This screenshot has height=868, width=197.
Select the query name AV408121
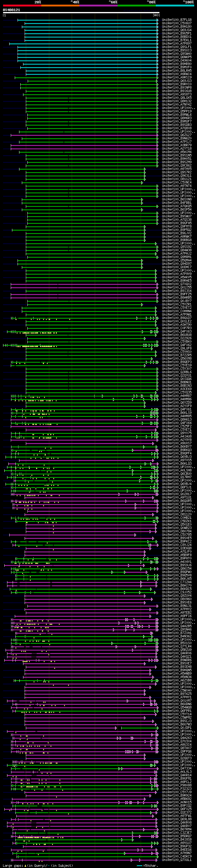[x=11, y=10]
